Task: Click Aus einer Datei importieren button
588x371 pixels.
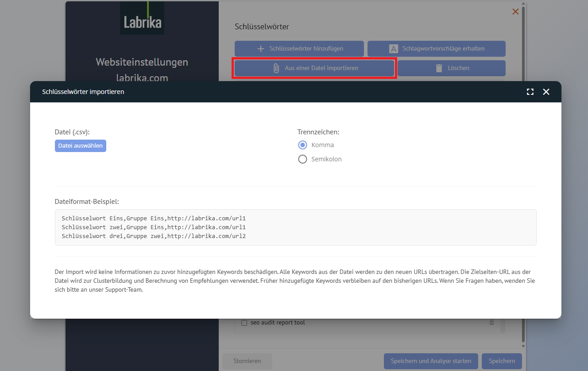Action: click(x=314, y=68)
